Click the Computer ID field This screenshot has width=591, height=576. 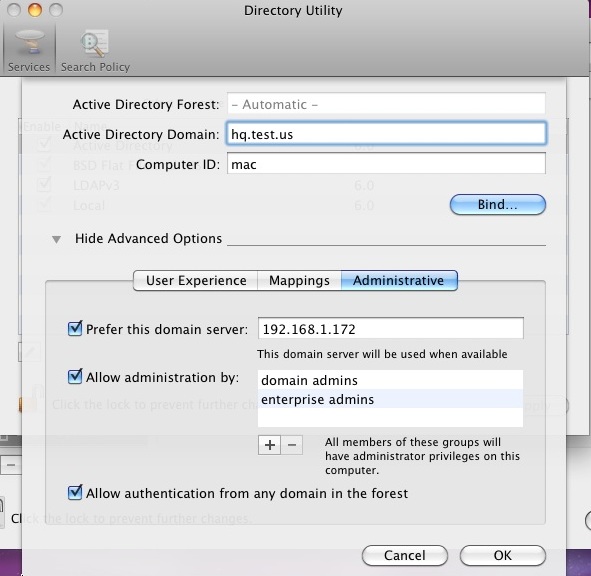[x=386, y=164]
